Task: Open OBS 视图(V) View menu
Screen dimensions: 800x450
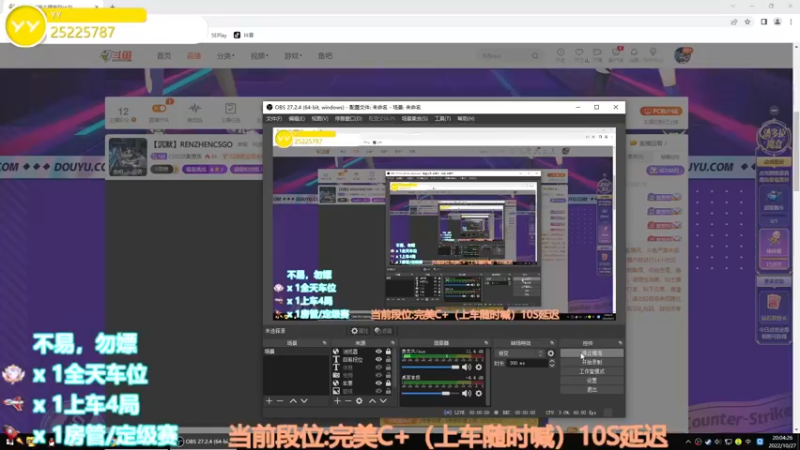Action: (320, 118)
